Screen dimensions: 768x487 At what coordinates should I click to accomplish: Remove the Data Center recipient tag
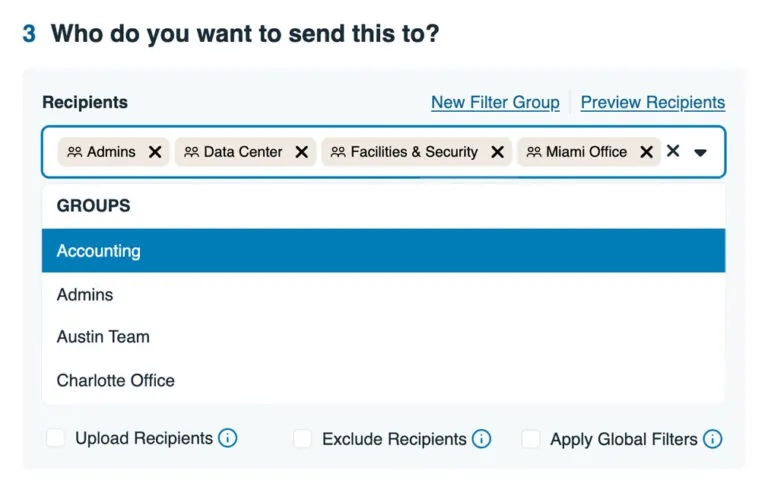(301, 152)
